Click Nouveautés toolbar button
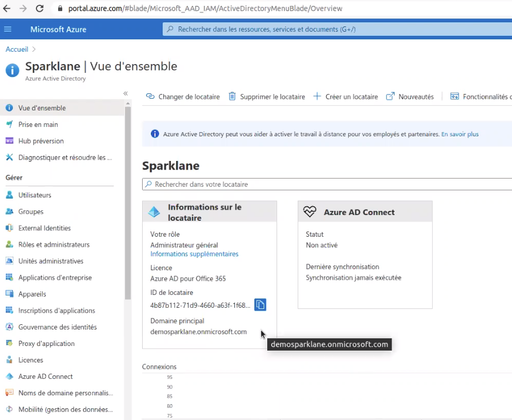Screen dimensions: 512x420 point(410,97)
